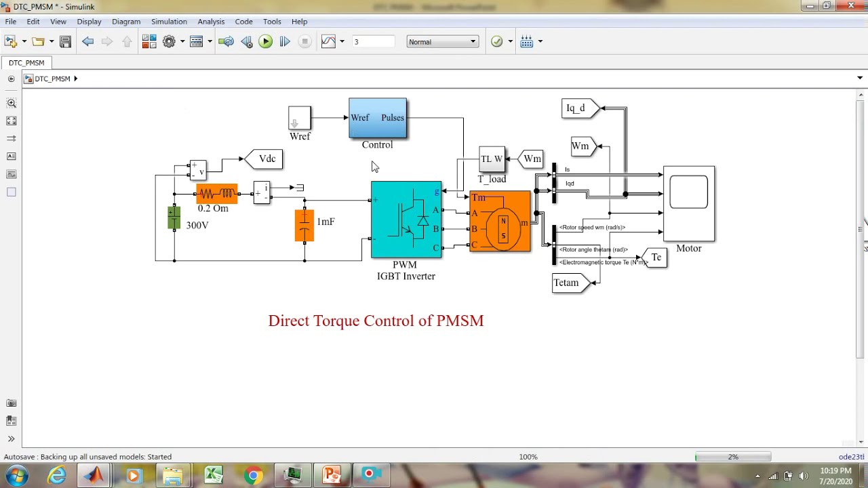Click the 100% zoom status text
Image resolution: width=868 pixels, height=488 pixels.
click(x=528, y=457)
